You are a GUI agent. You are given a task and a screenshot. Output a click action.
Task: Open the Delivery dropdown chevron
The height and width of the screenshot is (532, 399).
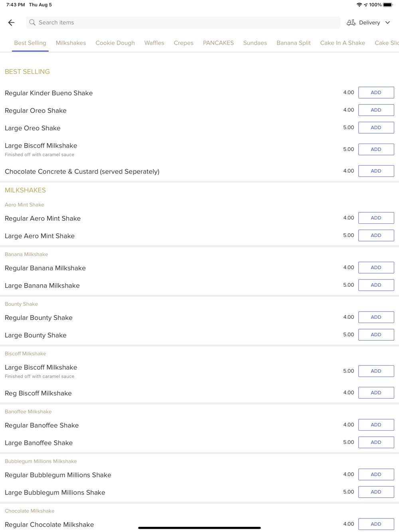click(388, 23)
